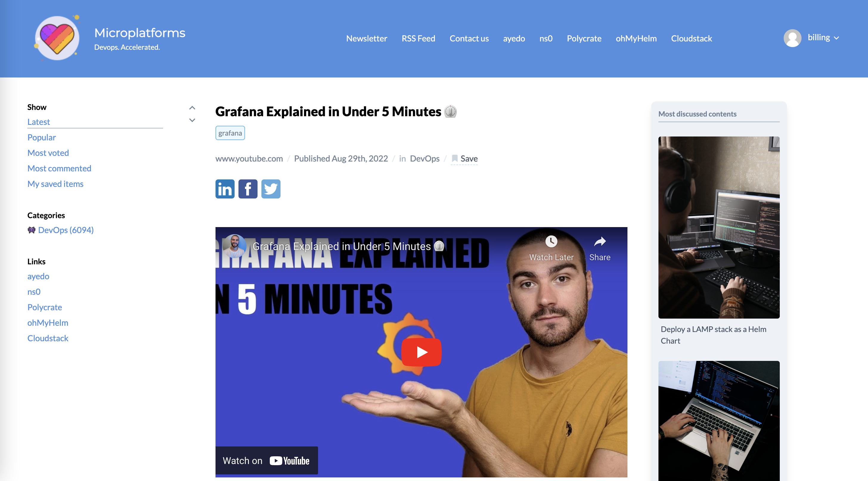
Task: Open www.youtube.com source link
Action: 249,159
